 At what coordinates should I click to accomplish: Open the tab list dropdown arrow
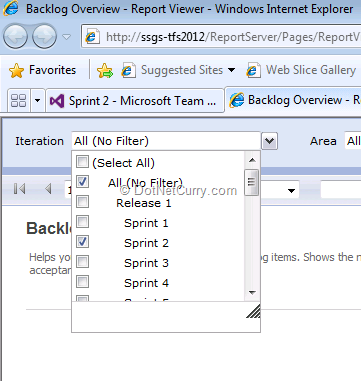pos(37,100)
